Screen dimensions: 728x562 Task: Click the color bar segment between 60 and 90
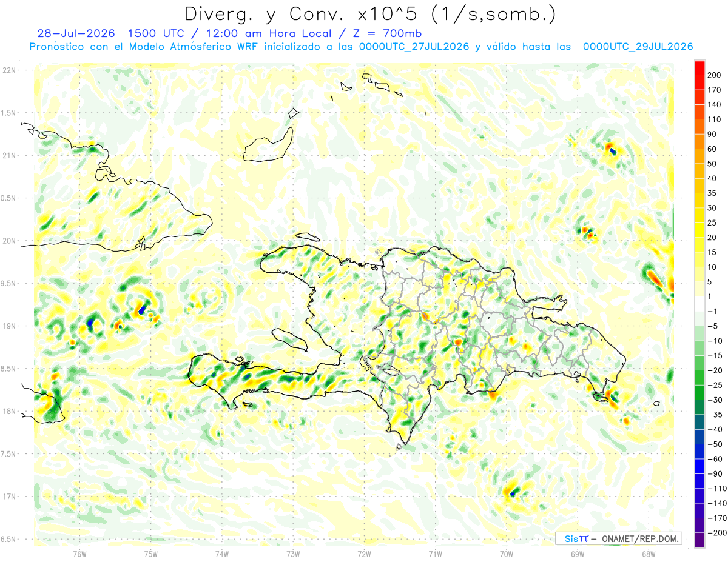(699, 141)
